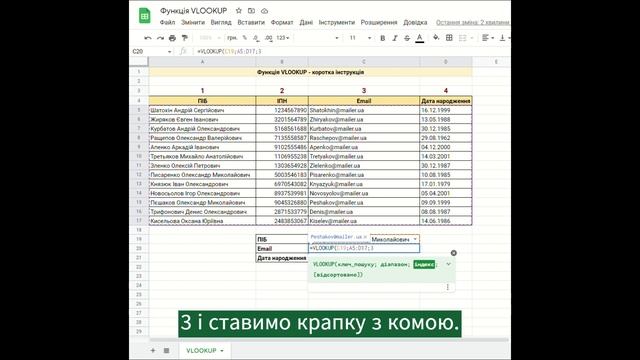Open the Дані menu
Screen dimensions: 640x360
[x=306, y=22]
